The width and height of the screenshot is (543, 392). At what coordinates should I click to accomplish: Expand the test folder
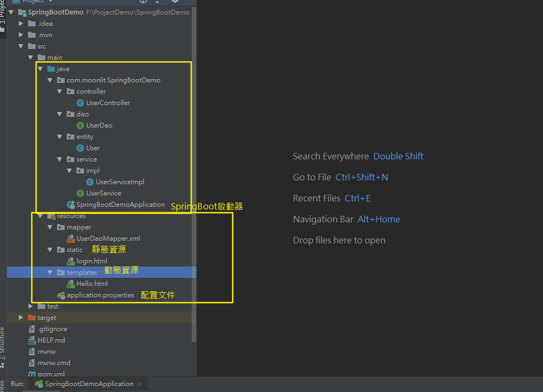tap(31, 306)
